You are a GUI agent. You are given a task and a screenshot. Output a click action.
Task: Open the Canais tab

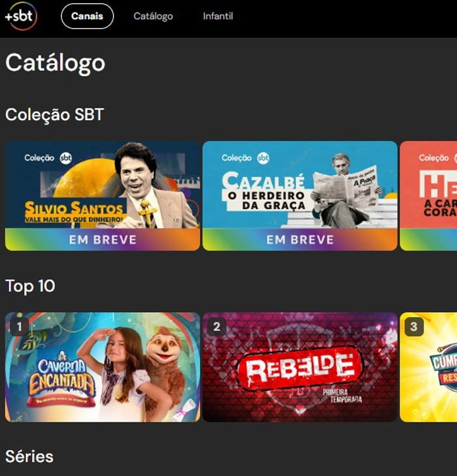click(87, 16)
